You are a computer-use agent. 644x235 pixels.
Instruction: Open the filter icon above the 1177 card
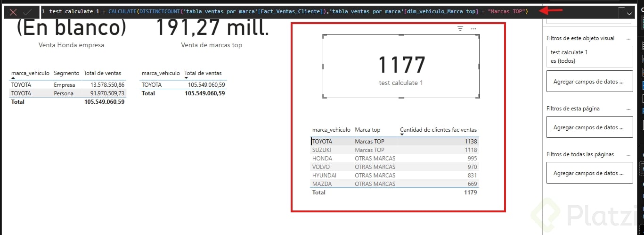pos(460,29)
